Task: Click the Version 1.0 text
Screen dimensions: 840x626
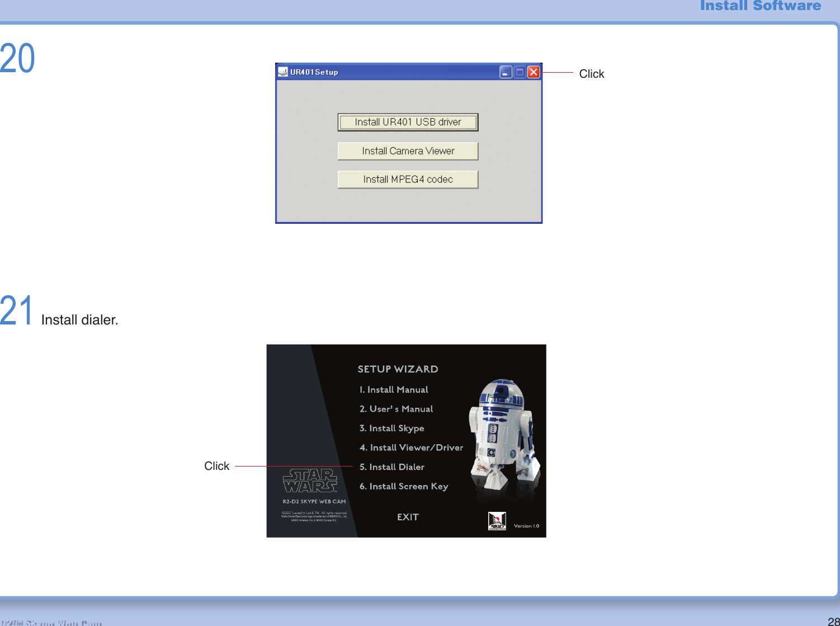Action: click(526, 526)
